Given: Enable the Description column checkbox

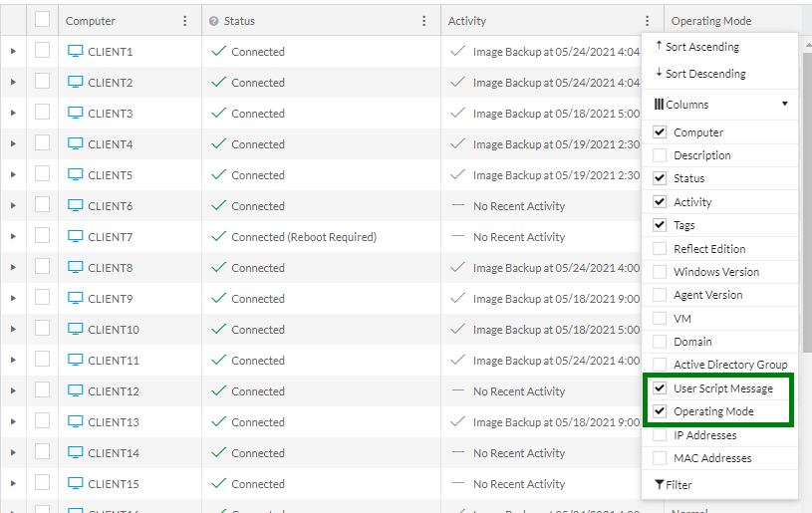Looking at the screenshot, I should (x=660, y=155).
